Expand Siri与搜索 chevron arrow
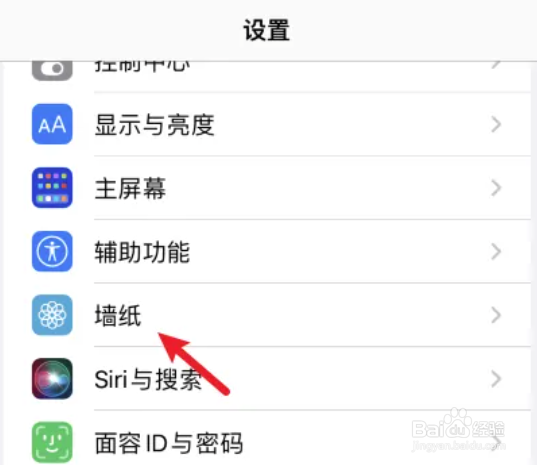This screenshot has width=537, height=465. click(496, 379)
